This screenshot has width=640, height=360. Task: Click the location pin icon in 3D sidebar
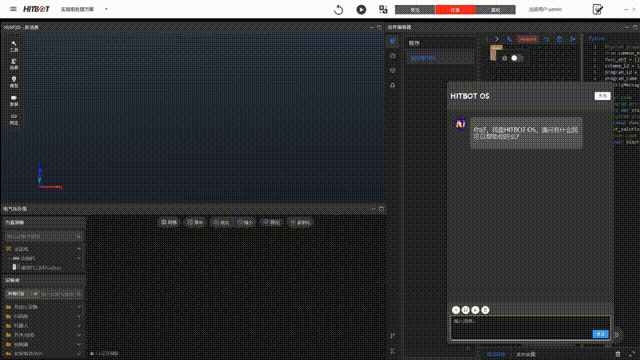[14, 82]
